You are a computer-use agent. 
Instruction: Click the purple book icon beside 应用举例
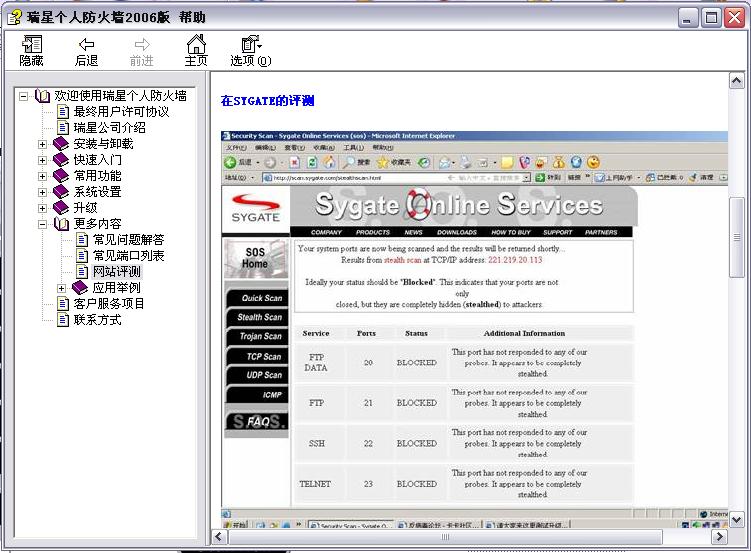coord(80,288)
